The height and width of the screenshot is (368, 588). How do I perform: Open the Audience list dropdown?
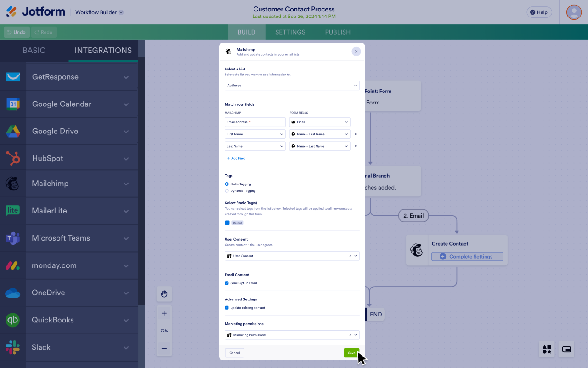292,86
